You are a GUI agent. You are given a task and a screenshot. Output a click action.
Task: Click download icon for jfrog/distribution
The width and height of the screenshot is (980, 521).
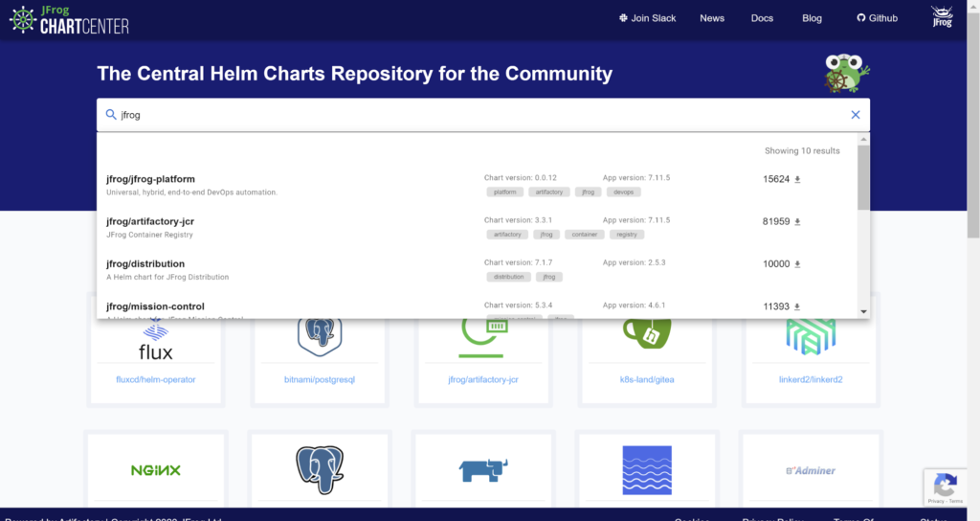pos(797,264)
